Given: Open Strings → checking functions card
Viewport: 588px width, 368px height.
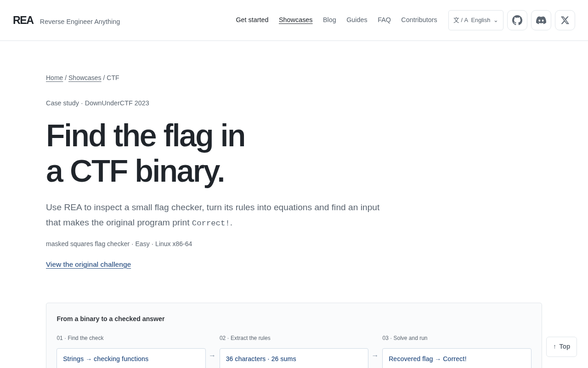Looking at the screenshot, I should [x=131, y=358].
